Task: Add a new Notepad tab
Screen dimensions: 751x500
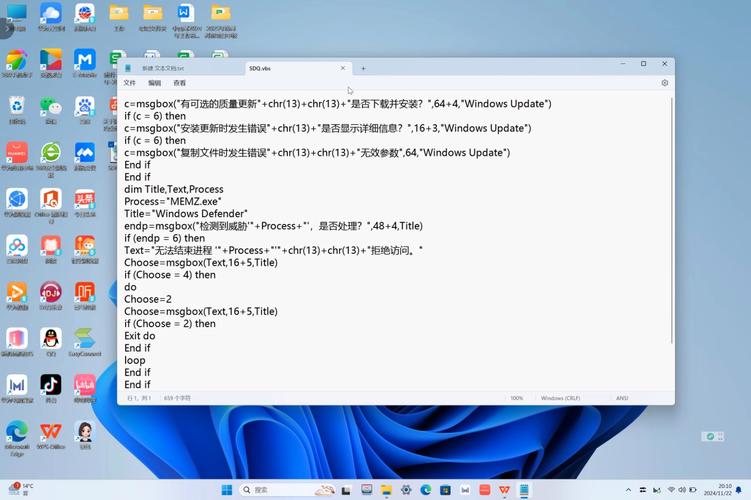Action: coord(363,68)
